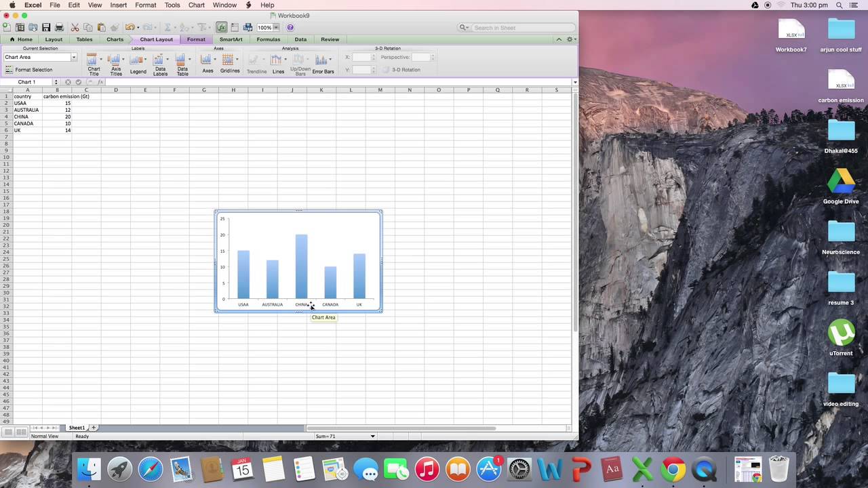Switch to Page Layout View icon
The height and width of the screenshot is (488, 868).
(21, 432)
